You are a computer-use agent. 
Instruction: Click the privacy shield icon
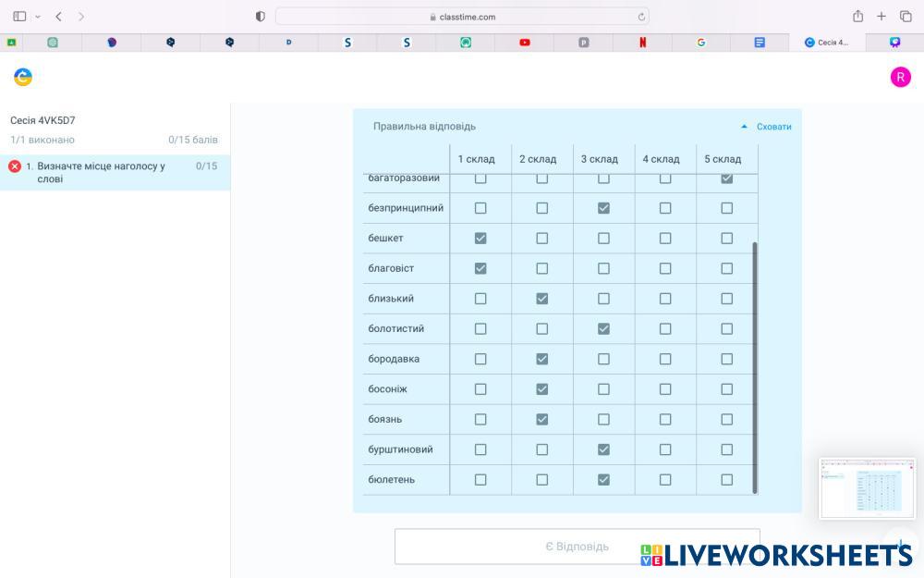click(x=260, y=17)
